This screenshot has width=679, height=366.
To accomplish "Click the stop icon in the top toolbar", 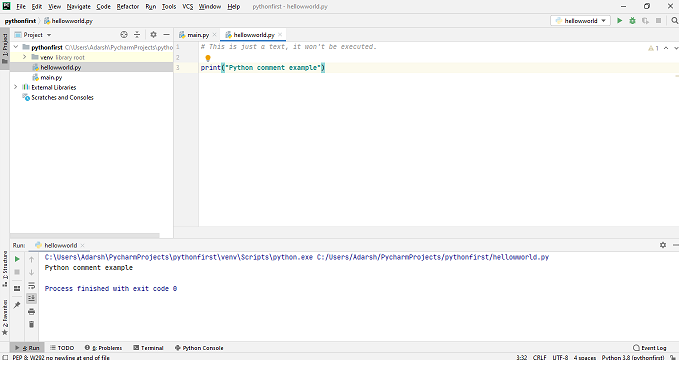I will (658, 20).
